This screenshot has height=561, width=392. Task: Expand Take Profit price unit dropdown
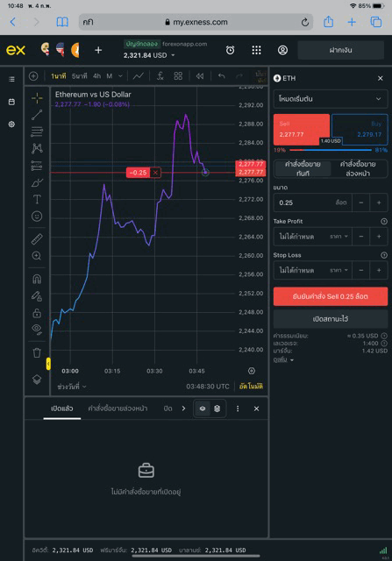[x=339, y=237]
